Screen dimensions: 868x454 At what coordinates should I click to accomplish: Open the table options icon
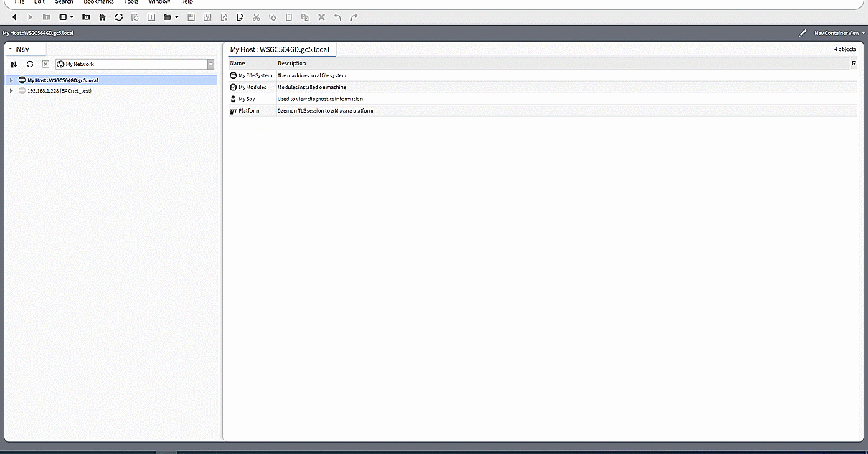[x=854, y=63]
